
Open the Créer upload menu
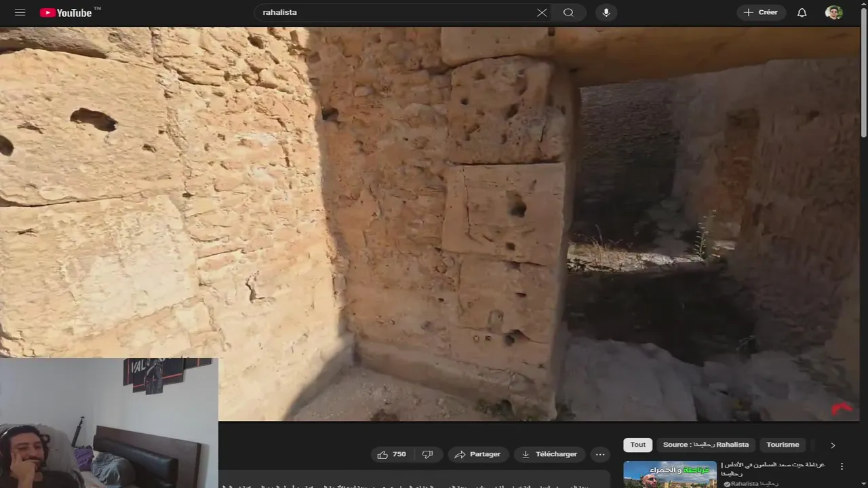[x=761, y=12]
